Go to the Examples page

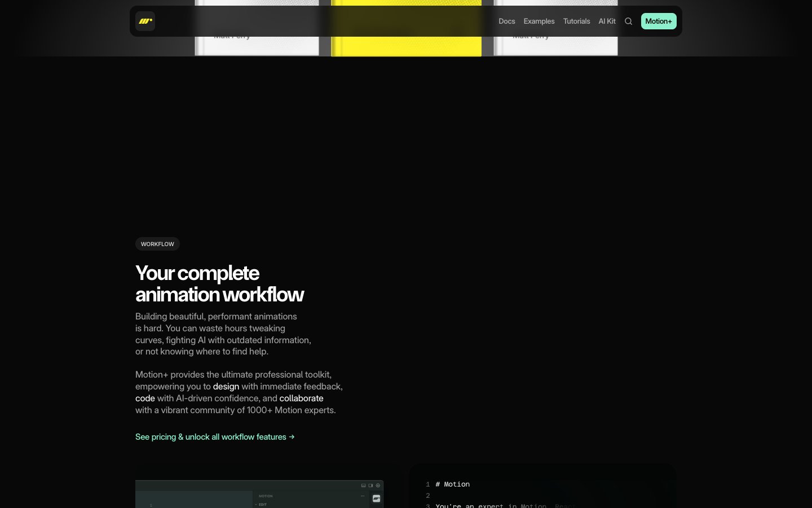coord(539,21)
